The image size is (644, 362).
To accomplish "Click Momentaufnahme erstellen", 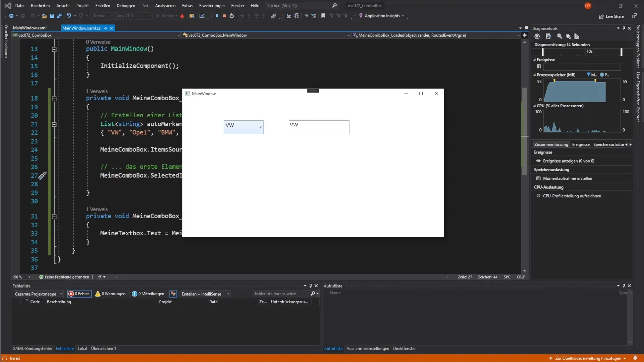I will [x=567, y=178].
